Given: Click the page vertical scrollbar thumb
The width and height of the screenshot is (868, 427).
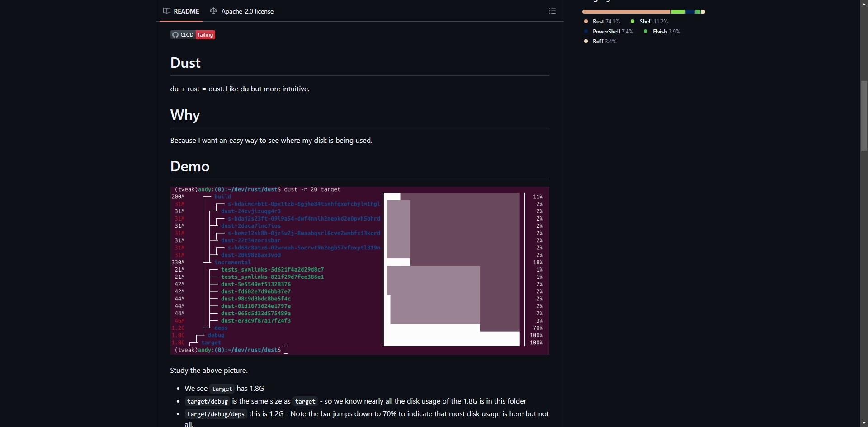Looking at the screenshot, I should (864, 116).
